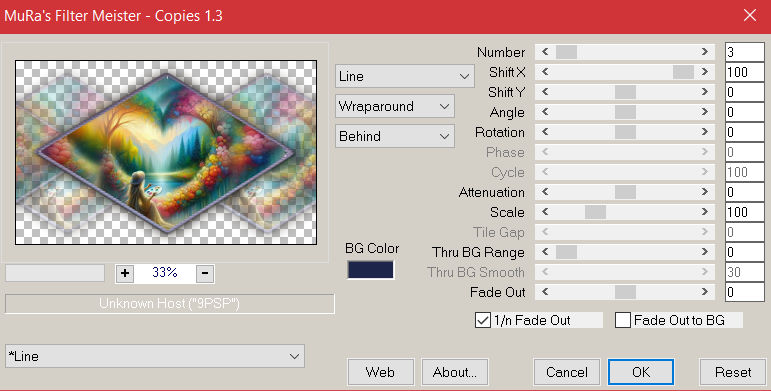
Task: Open the Behind dropdown
Action: pos(395,136)
